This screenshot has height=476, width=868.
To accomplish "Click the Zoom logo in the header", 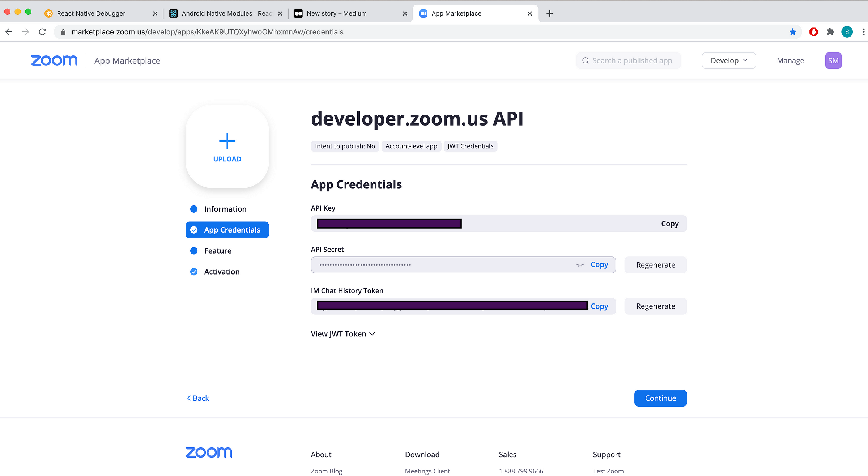I will [x=54, y=60].
